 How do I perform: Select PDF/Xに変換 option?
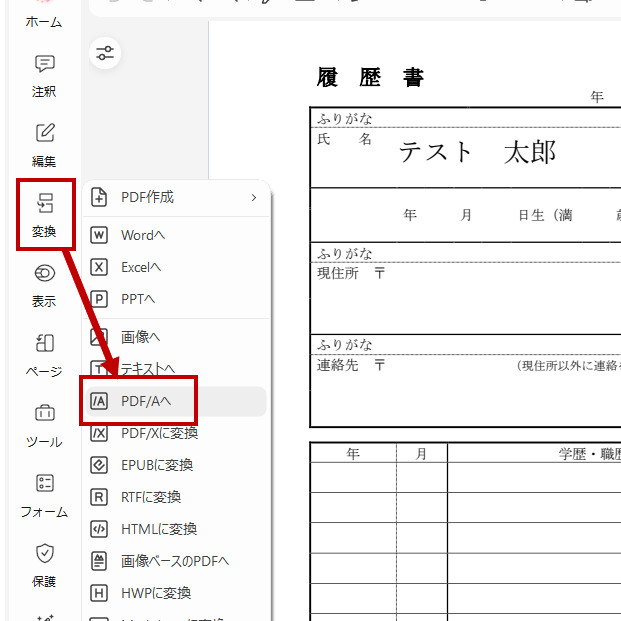coord(176,433)
